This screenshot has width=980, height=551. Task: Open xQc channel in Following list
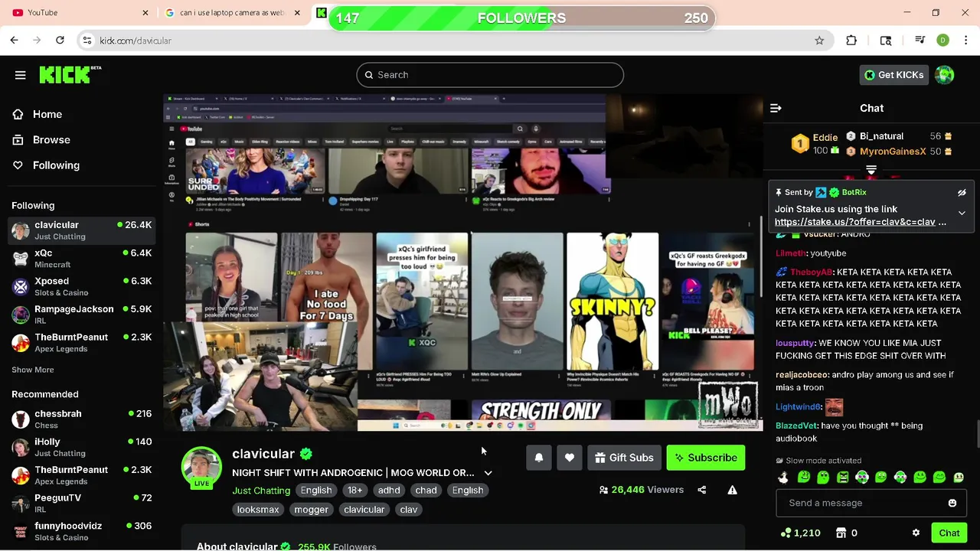pos(81,259)
